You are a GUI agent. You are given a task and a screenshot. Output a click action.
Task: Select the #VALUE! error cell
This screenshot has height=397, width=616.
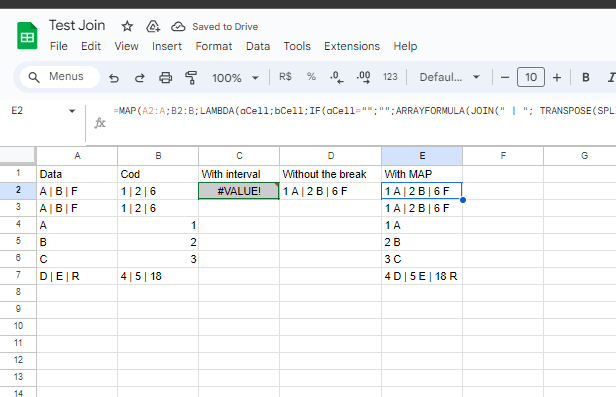click(x=239, y=191)
